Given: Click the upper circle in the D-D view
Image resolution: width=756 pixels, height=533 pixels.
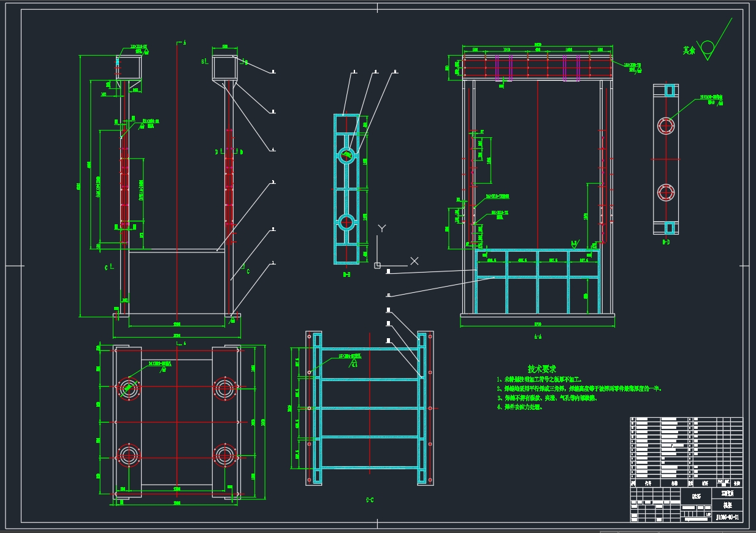Looking at the screenshot, I should [666, 126].
